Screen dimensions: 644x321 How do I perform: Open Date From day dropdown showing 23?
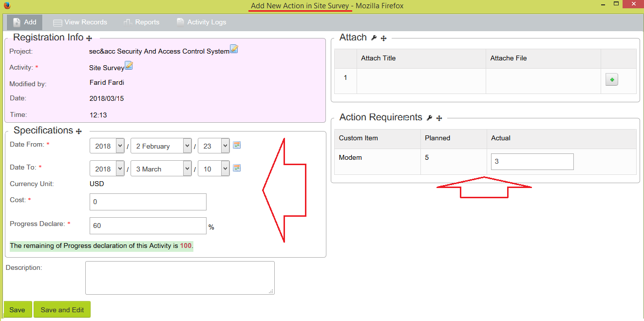213,146
